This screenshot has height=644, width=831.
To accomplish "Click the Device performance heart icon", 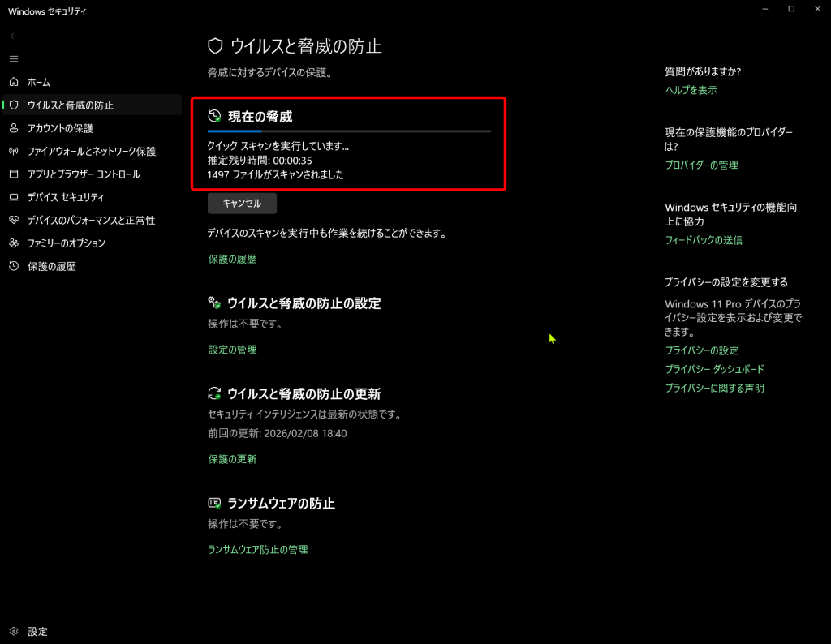I will click(x=13, y=220).
